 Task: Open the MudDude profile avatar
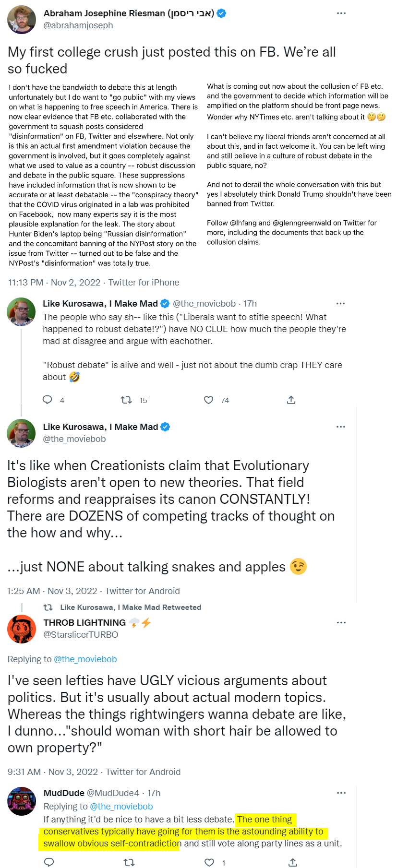click(22, 801)
